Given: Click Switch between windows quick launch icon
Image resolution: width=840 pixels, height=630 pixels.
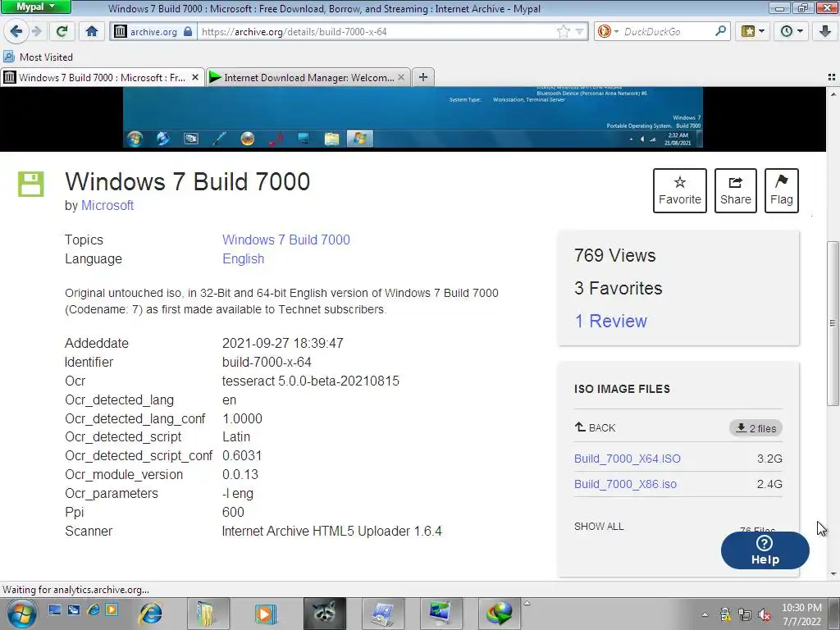Looking at the screenshot, I should point(74,609).
